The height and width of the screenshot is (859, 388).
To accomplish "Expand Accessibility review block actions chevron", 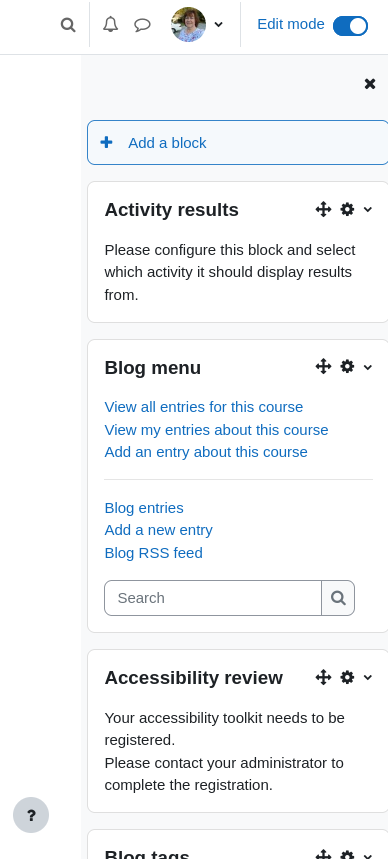I will point(368,678).
